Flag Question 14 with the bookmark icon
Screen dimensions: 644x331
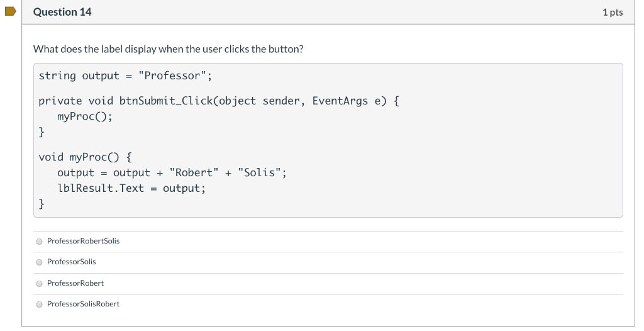[x=10, y=11]
